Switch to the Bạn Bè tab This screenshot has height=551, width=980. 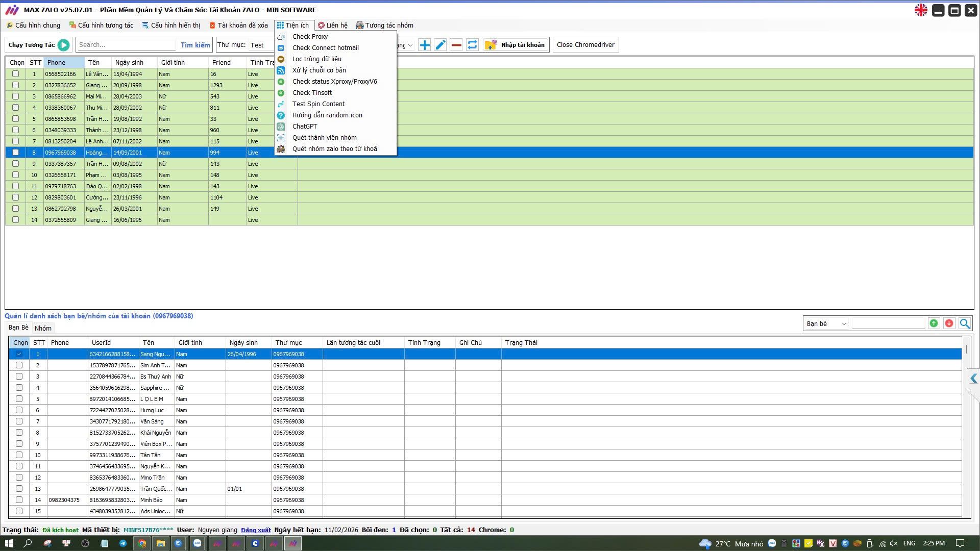pyautogui.click(x=18, y=328)
